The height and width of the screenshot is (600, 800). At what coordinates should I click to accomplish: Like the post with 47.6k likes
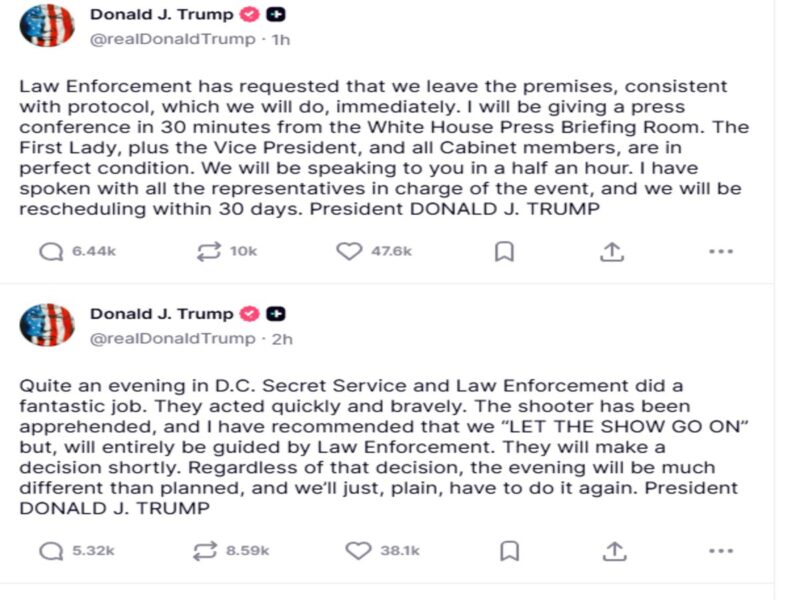pyautogui.click(x=349, y=252)
